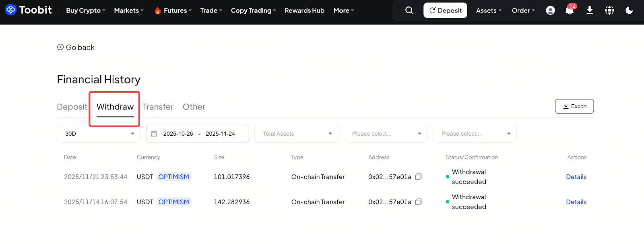Click the Export button

(574, 106)
